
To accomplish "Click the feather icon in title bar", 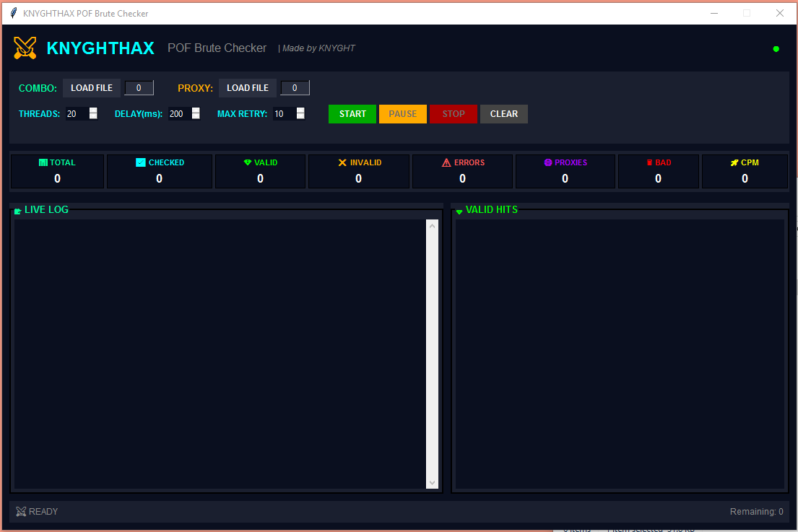I will 13,13.
